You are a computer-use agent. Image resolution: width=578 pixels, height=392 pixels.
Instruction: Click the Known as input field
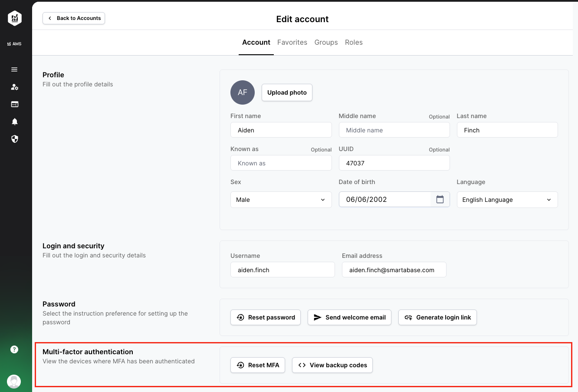[281, 163]
